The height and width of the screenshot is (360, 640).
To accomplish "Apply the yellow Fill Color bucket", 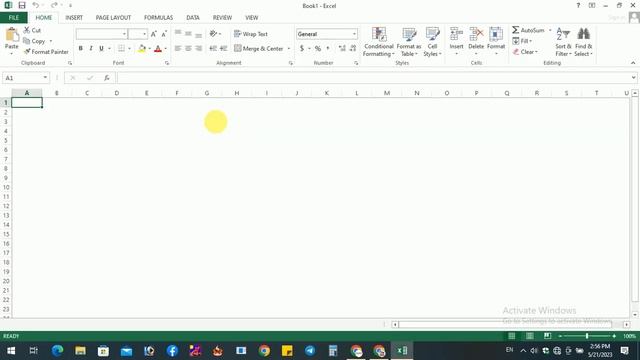I will click(x=142, y=49).
